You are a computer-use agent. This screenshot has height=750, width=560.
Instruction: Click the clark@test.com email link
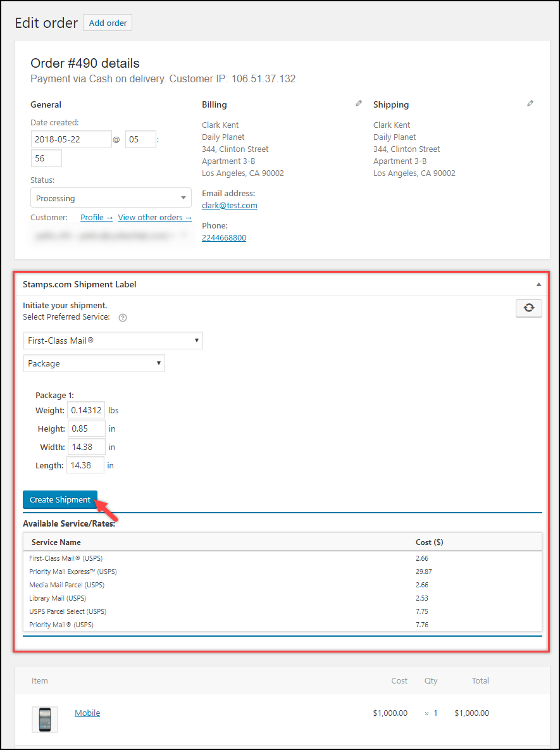[x=230, y=205]
